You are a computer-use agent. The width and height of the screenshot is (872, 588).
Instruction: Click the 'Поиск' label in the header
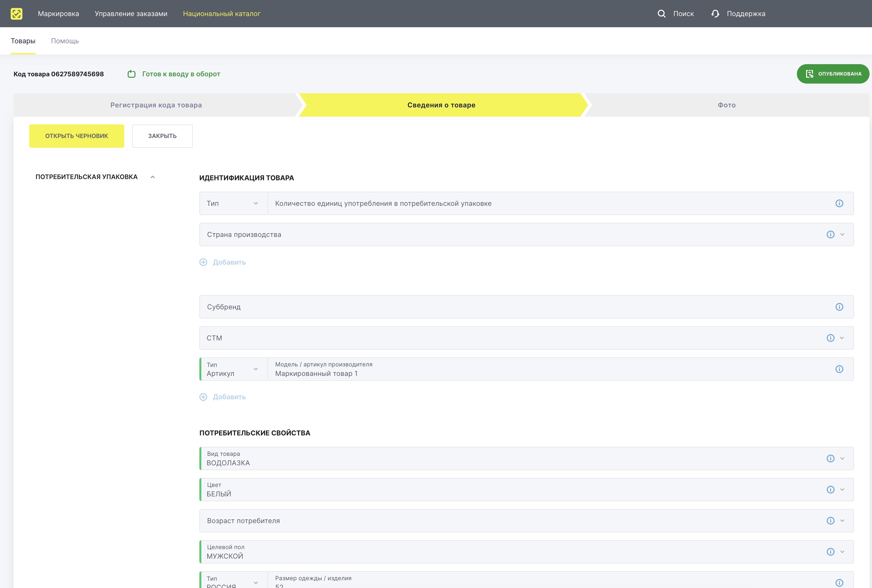(x=683, y=14)
